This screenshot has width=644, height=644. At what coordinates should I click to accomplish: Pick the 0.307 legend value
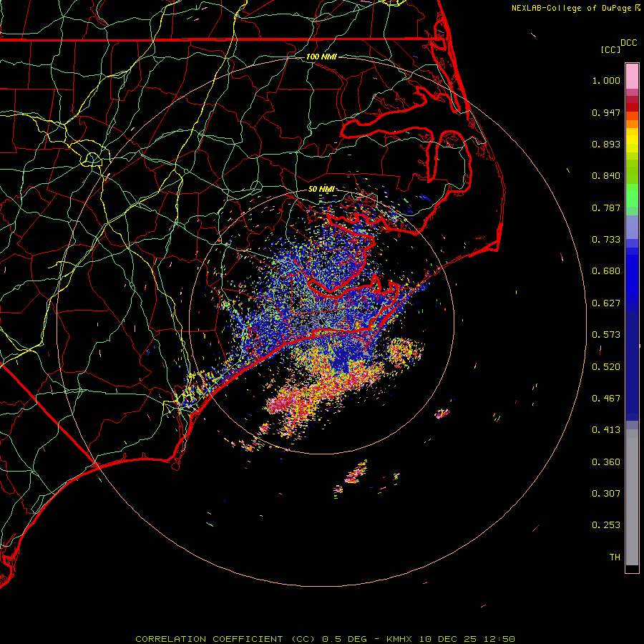[606, 494]
